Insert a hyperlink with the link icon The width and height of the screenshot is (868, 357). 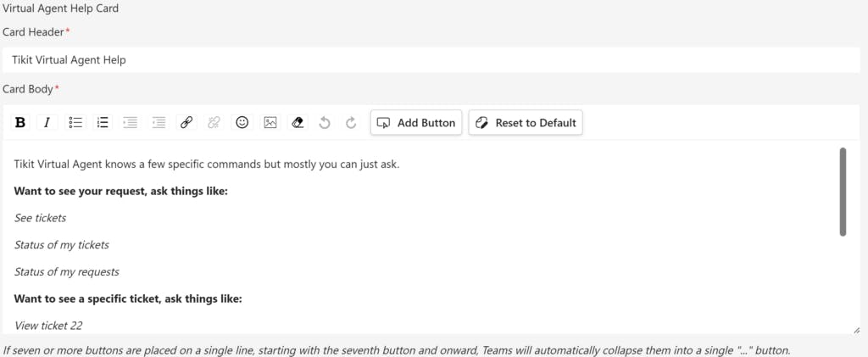[x=186, y=123]
